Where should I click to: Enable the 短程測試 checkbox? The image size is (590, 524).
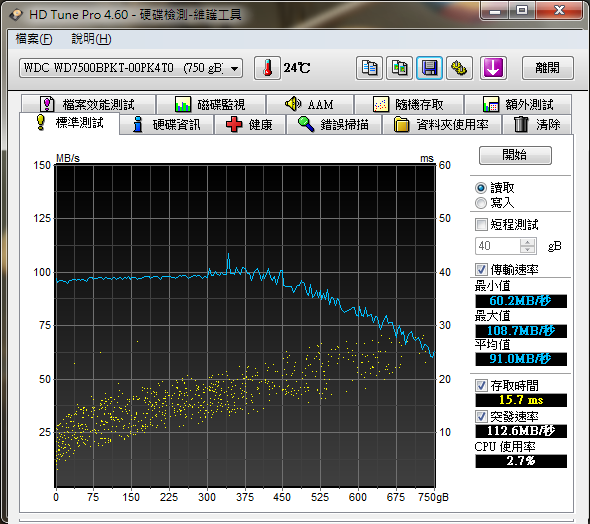[x=481, y=225]
